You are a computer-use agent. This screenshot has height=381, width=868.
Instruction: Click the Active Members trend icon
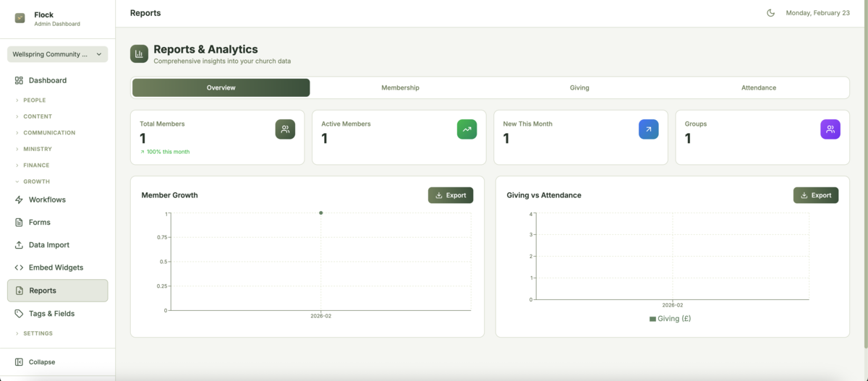[x=467, y=129]
